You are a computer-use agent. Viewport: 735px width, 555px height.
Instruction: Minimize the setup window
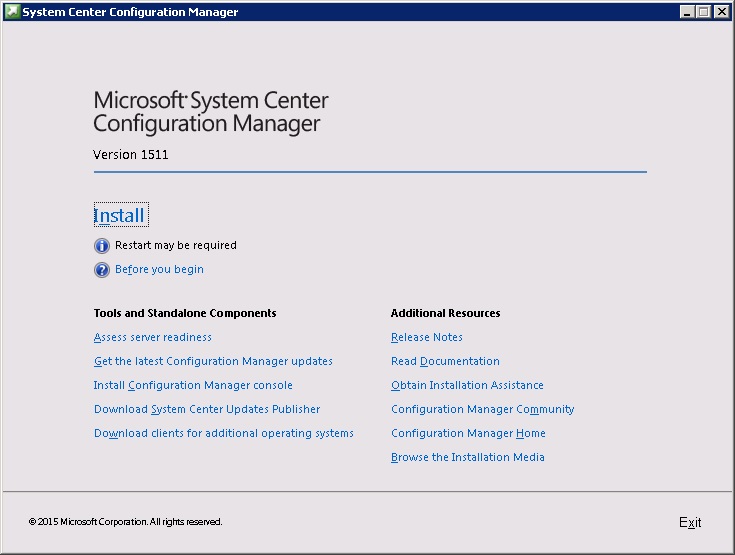[687, 12]
